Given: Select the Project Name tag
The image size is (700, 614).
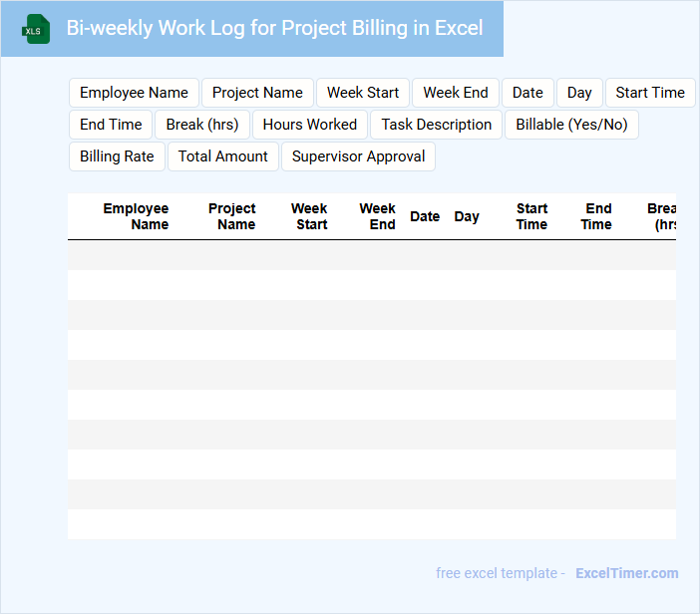Looking at the screenshot, I should [x=257, y=93].
